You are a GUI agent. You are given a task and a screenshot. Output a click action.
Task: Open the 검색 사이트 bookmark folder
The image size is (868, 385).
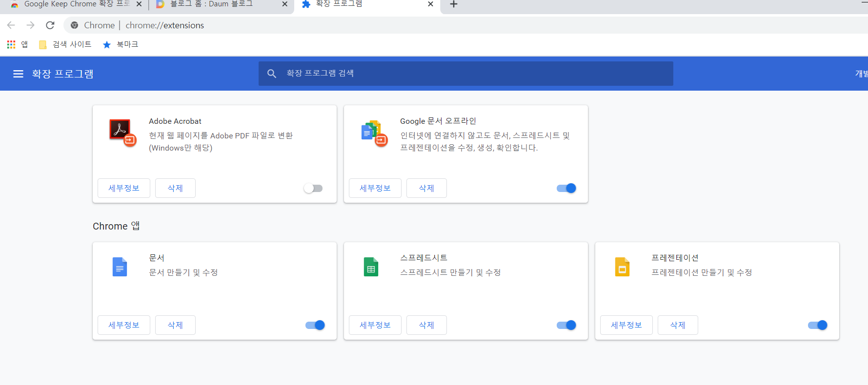[x=65, y=44]
